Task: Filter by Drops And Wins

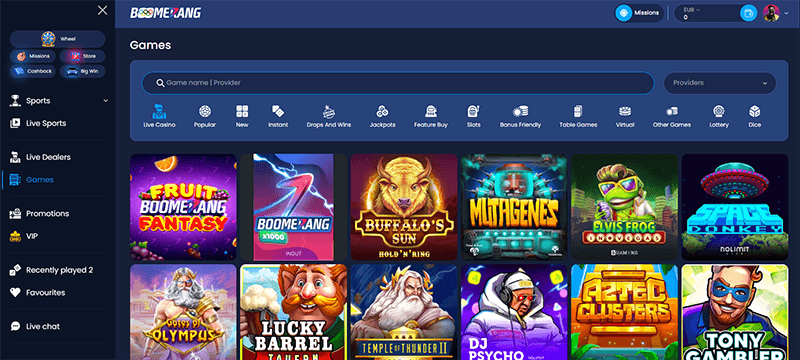Action: pyautogui.click(x=329, y=116)
